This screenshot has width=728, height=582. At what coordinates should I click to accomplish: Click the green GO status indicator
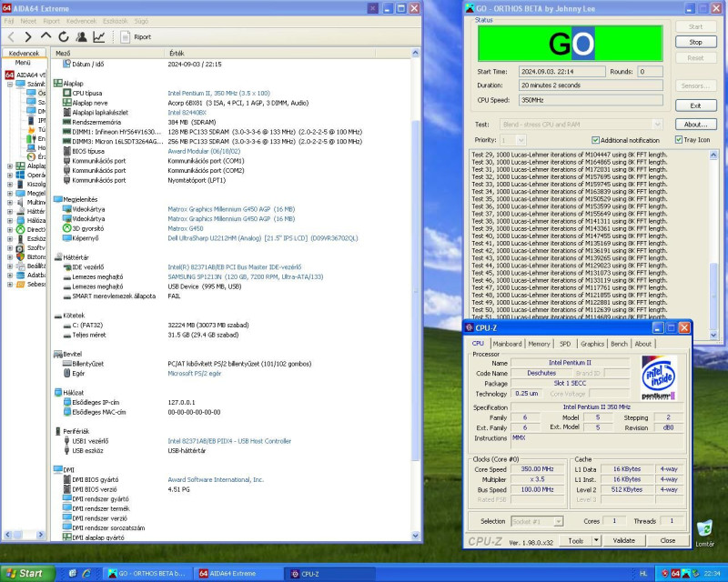coord(571,43)
